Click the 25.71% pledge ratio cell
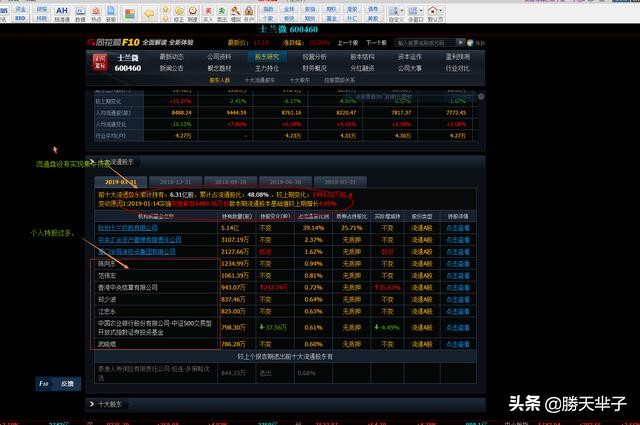Viewport: 640px width, 425px height. coord(351,228)
